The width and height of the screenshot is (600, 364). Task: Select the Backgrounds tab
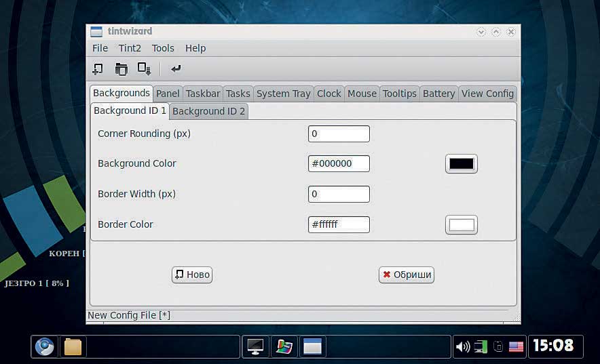tap(121, 93)
